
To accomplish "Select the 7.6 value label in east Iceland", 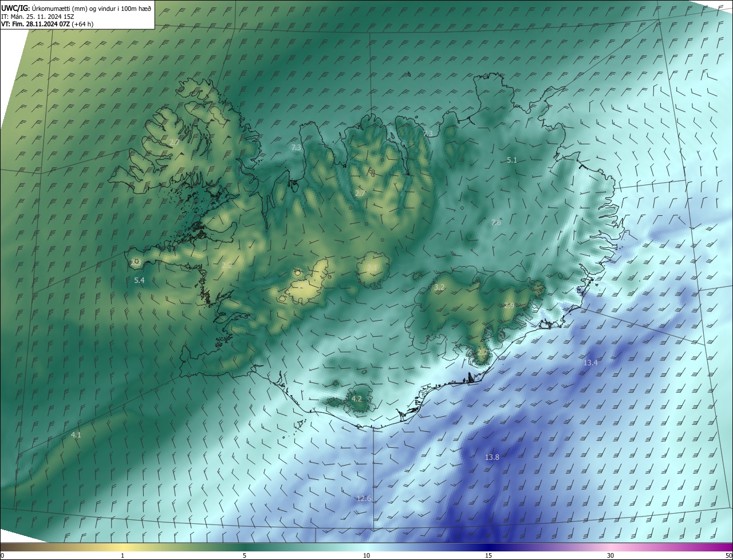I will point(496,223).
